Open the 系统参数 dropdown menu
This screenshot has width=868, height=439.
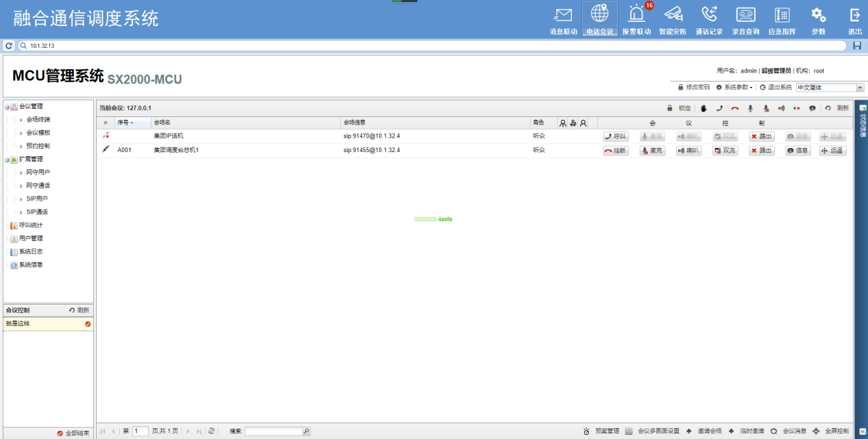pyautogui.click(x=734, y=88)
